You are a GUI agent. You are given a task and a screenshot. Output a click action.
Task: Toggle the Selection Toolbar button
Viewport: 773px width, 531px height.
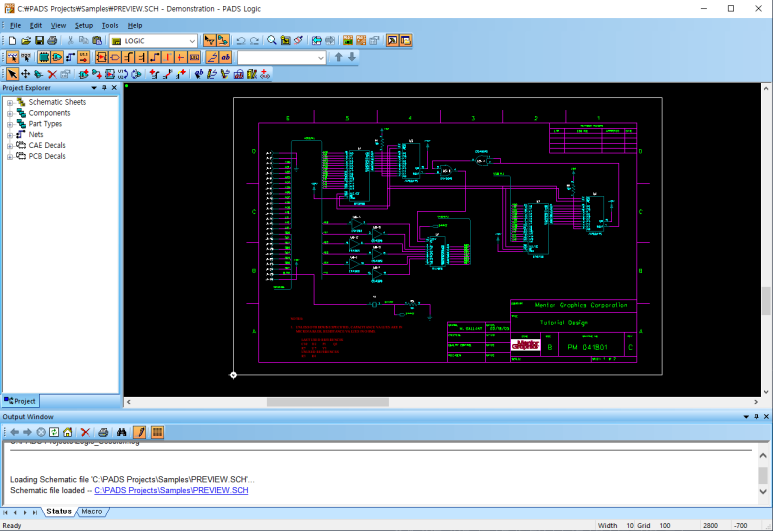pyautogui.click(x=210, y=40)
